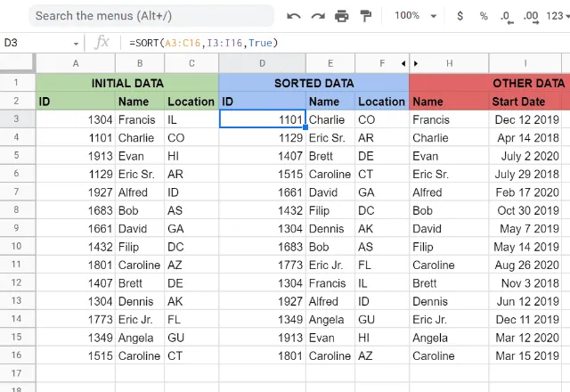Click in the Search the menus field
570x392 pixels.
coord(151,16)
